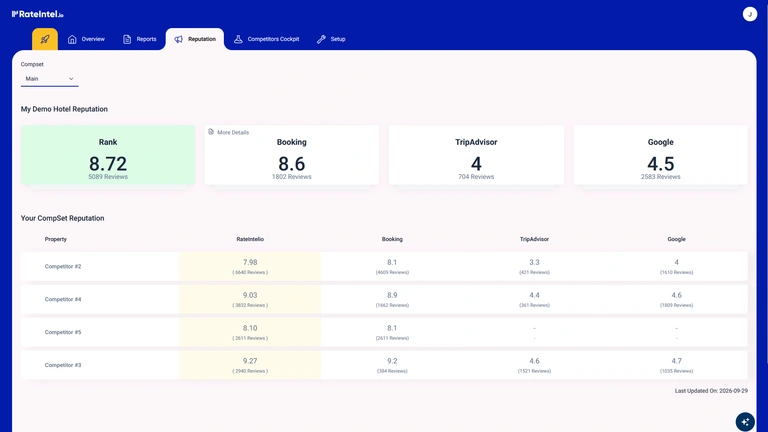Click the Reputation megaphone icon
The height and width of the screenshot is (432, 768).
178,39
